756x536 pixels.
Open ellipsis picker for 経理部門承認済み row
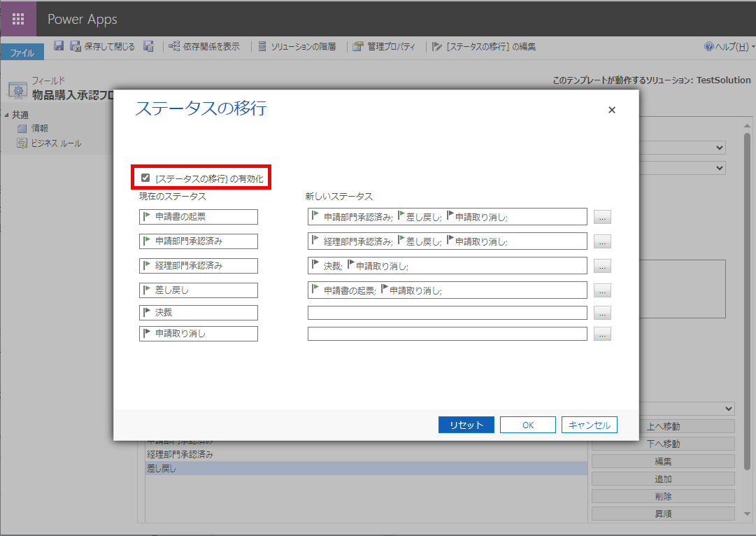602,266
